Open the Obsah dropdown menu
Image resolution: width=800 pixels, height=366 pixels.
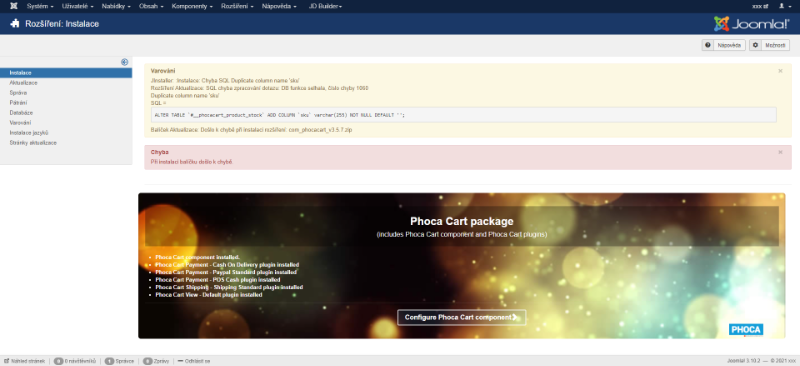click(152, 6)
